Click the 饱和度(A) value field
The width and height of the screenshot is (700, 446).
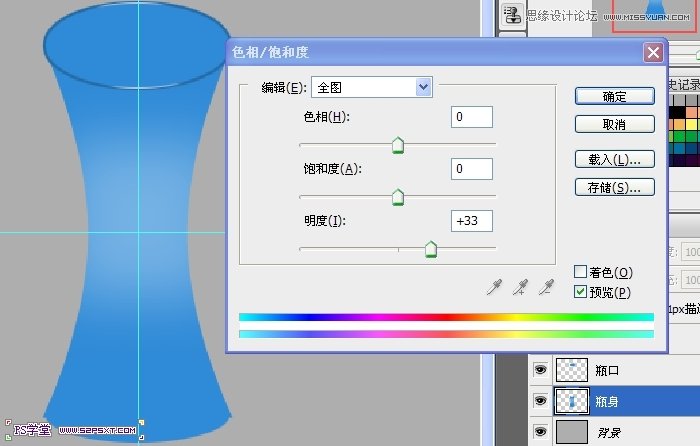472,169
